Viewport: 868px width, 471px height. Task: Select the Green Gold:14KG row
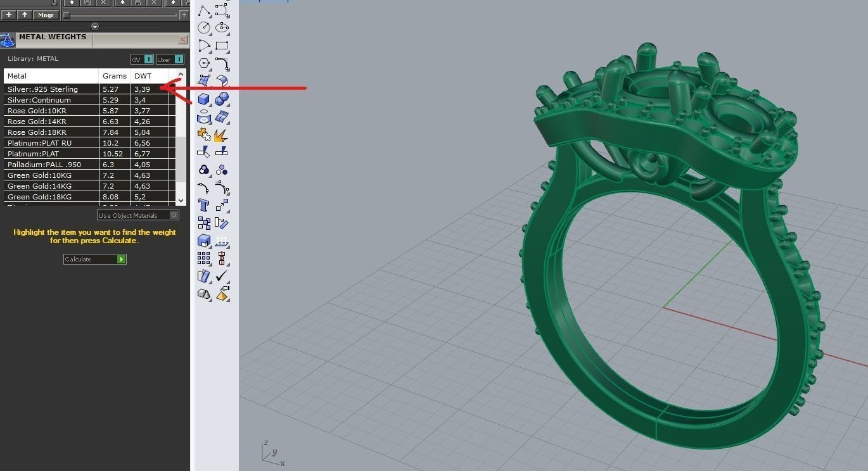[89, 186]
